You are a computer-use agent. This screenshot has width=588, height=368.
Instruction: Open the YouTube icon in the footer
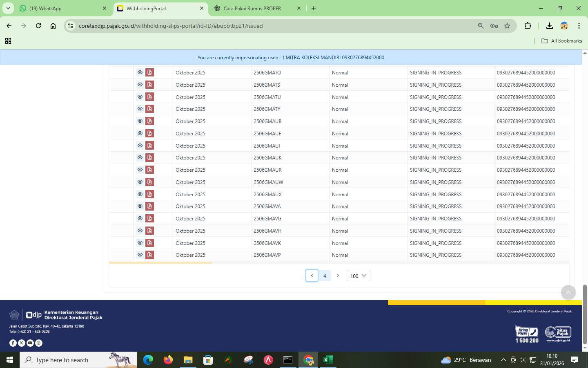(x=29, y=343)
